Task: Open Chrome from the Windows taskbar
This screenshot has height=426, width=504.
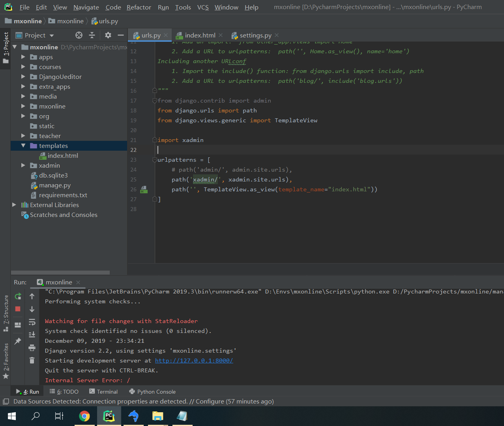Action: (84, 416)
